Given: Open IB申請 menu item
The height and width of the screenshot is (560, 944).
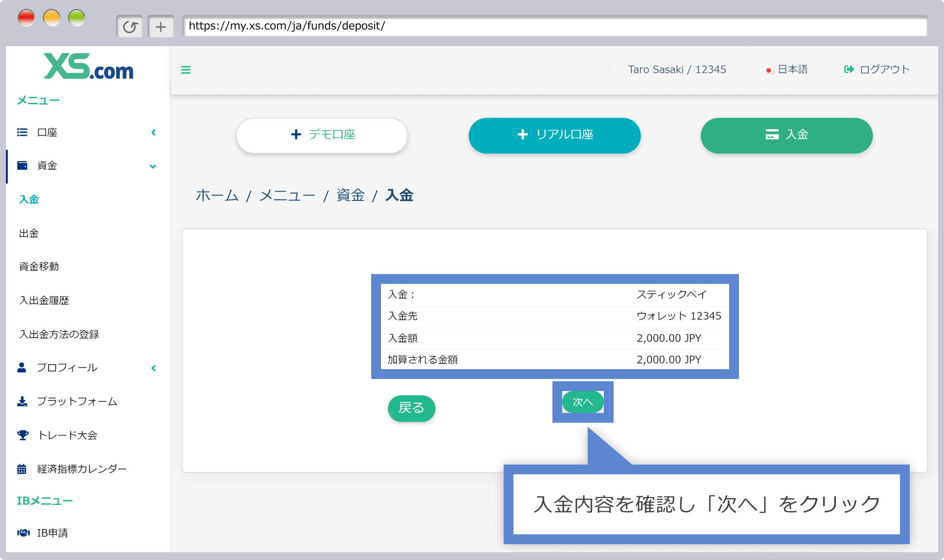Looking at the screenshot, I should [x=52, y=533].
